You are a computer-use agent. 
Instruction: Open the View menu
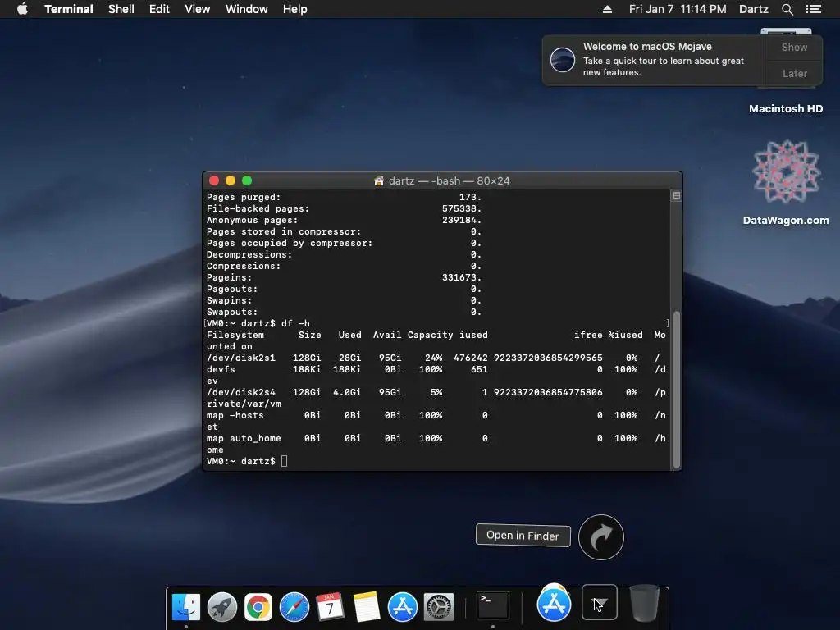tap(197, 9)
